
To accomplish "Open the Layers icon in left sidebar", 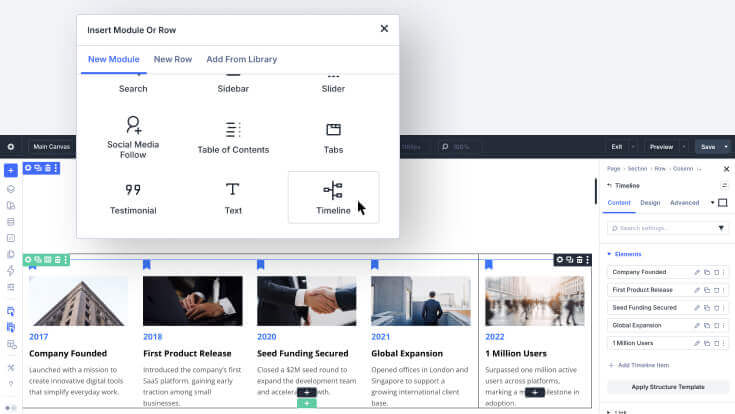I will [x=11, y=189].
